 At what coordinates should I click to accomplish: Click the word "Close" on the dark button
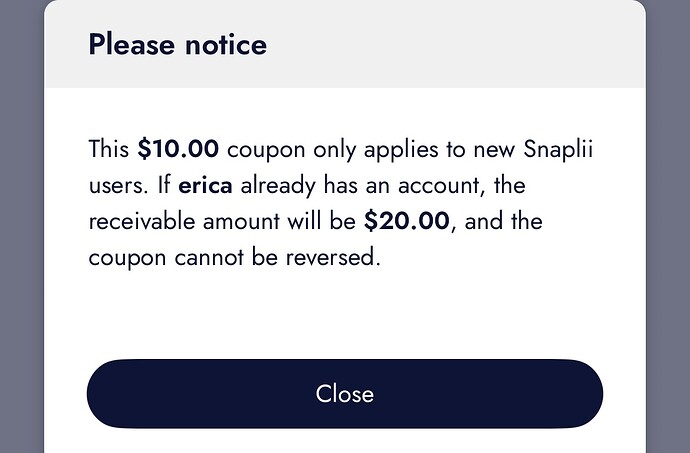(x=345, y=394)
